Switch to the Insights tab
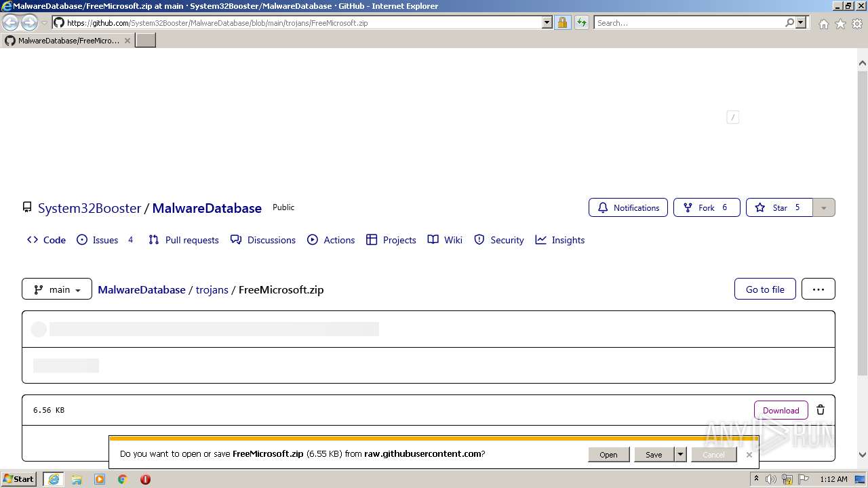 [x=560, y=240]
